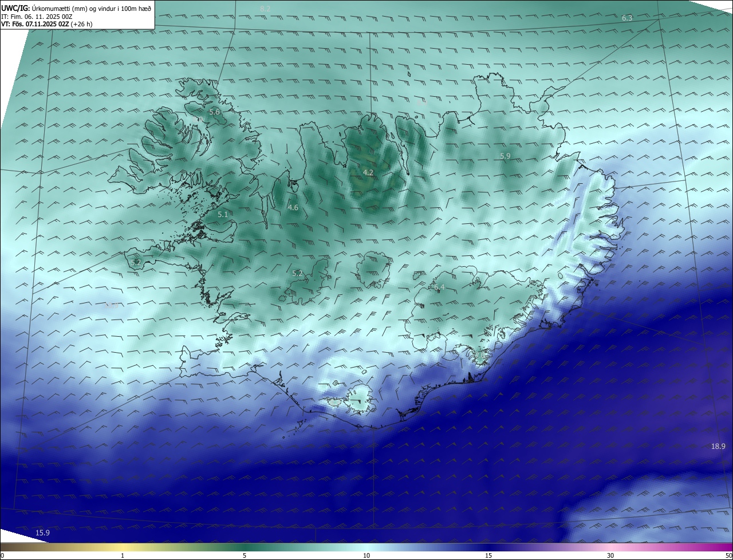Click the initial time line 'IT: Fim. 06. 11. 2025 00Z'
Image resolution: width=733 pixels, height=560 pixels.
[x=36, y=16]
